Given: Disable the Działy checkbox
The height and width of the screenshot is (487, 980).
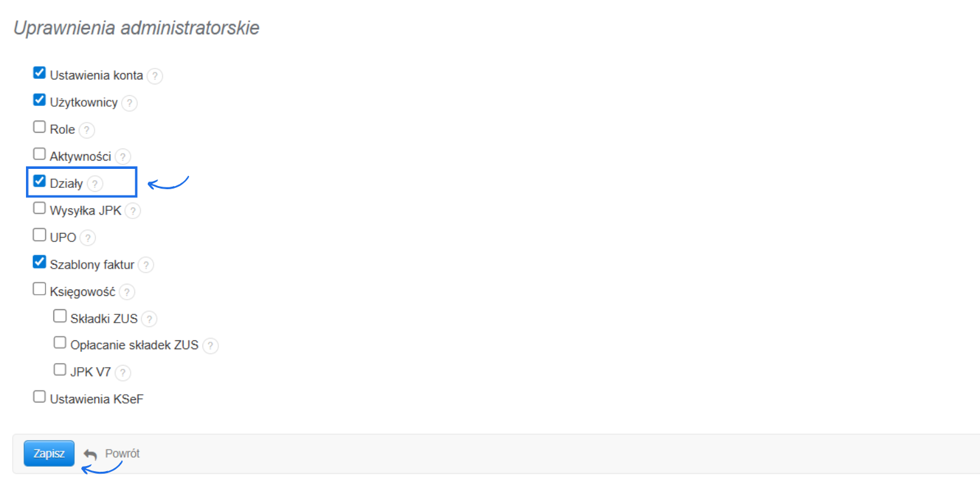Looking at the screenshot, I should click(x=39, y=182).
